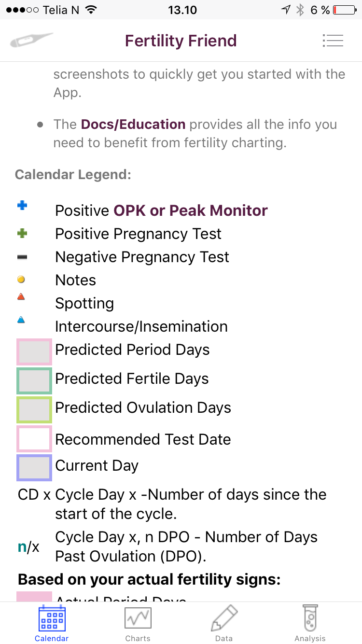Open the Analysis tab
Image resolution: width=362 pixels, height=644 pixels.
pyautogui.click(x=310, y=623)
